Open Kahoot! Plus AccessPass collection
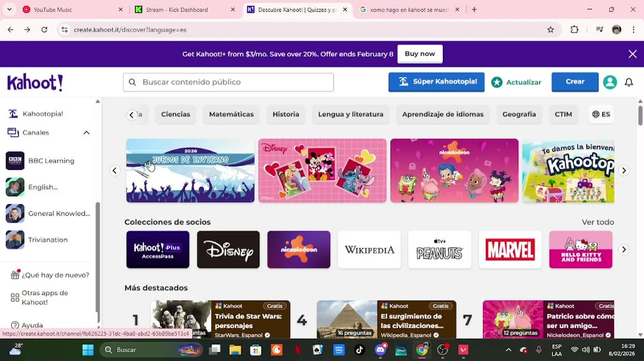 [x=158, y=250]
